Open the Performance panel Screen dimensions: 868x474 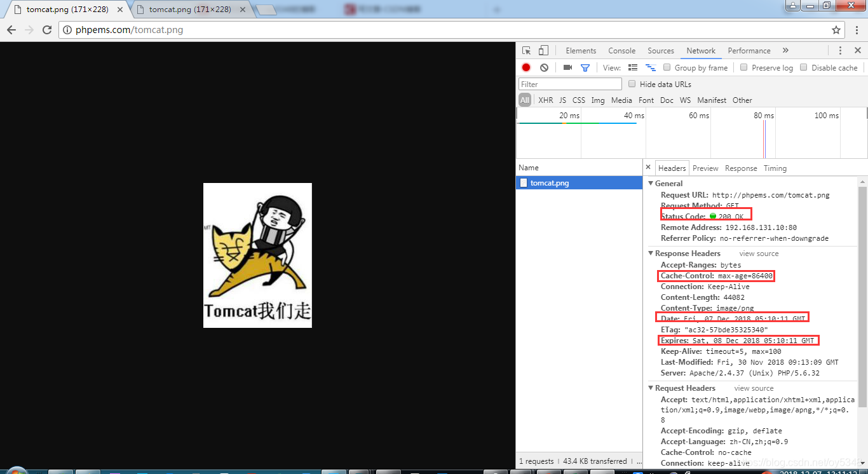pyautogui.click(x=749, y=51)
